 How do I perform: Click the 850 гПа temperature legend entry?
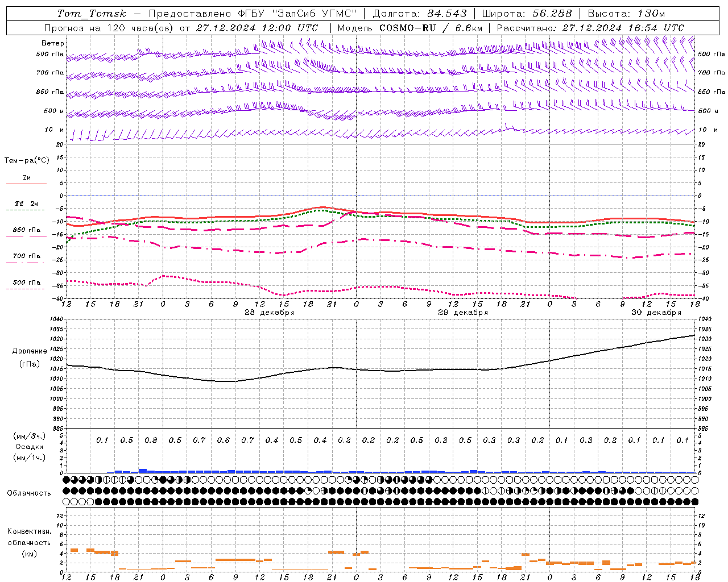click(x=26, y=230)
